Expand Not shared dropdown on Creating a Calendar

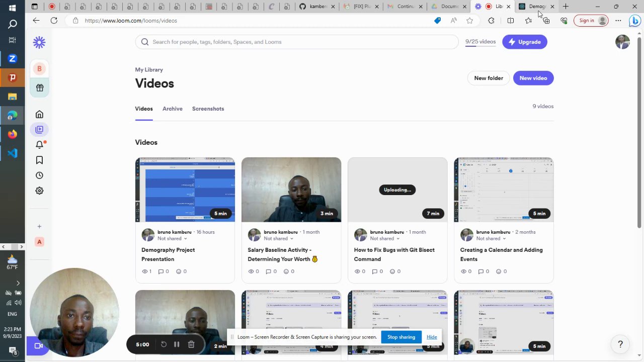(491, 239)
